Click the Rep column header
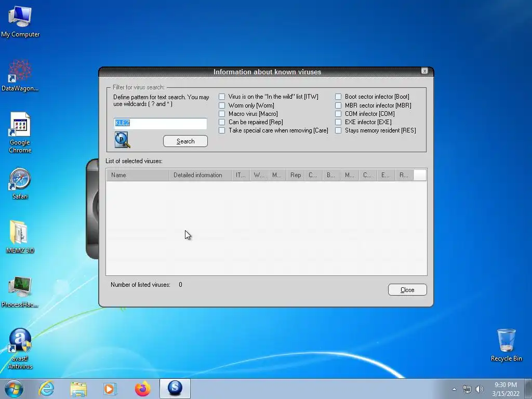The width and height of the screenshot is (532, 399). coord(296,175)
